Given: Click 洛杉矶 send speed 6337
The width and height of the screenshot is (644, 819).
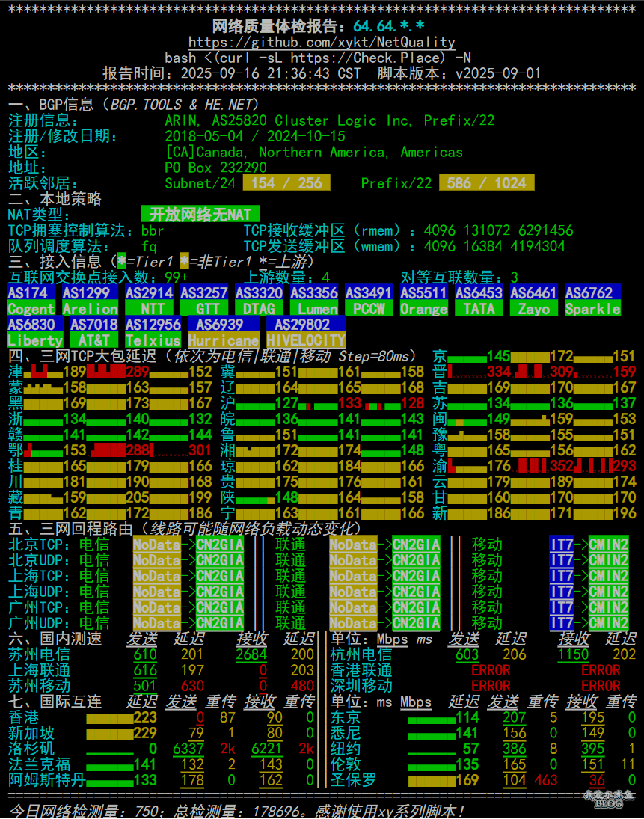Looking at the screenshot, I should click(188, 748).
